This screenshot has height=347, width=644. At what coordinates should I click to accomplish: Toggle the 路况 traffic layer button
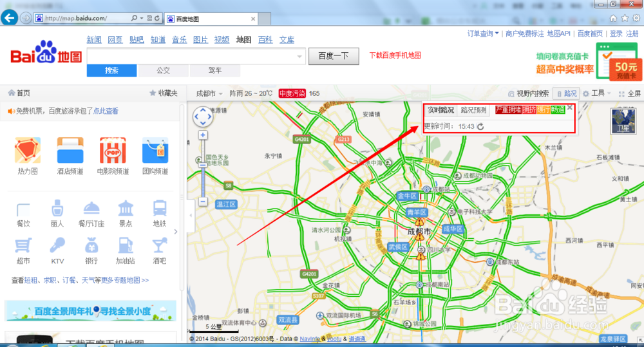click(566, 93)
